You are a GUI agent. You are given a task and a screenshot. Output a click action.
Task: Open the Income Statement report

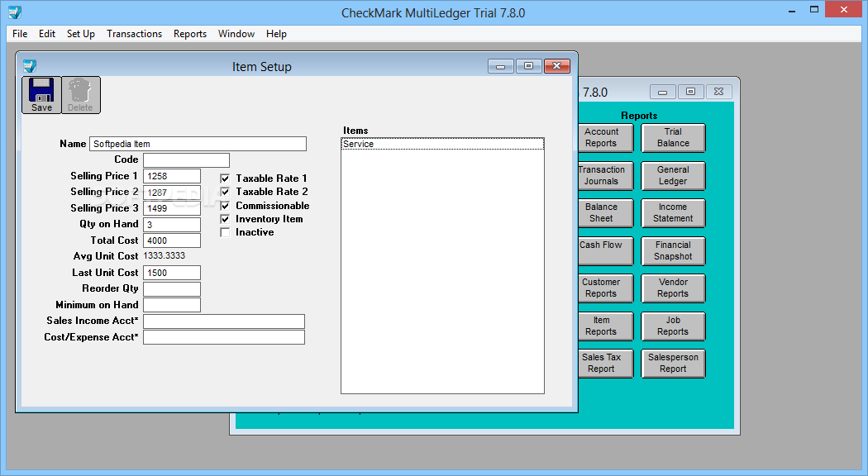tap(673, 212)
